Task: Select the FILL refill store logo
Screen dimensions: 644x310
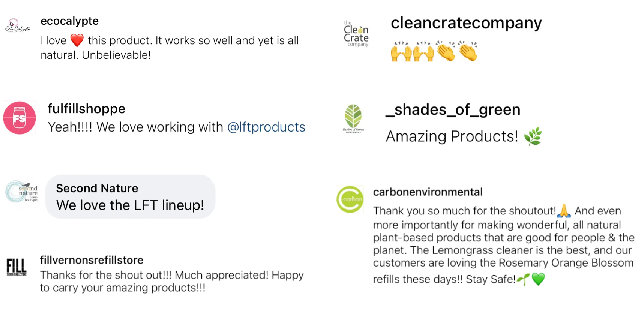Action: coord(17,267)
